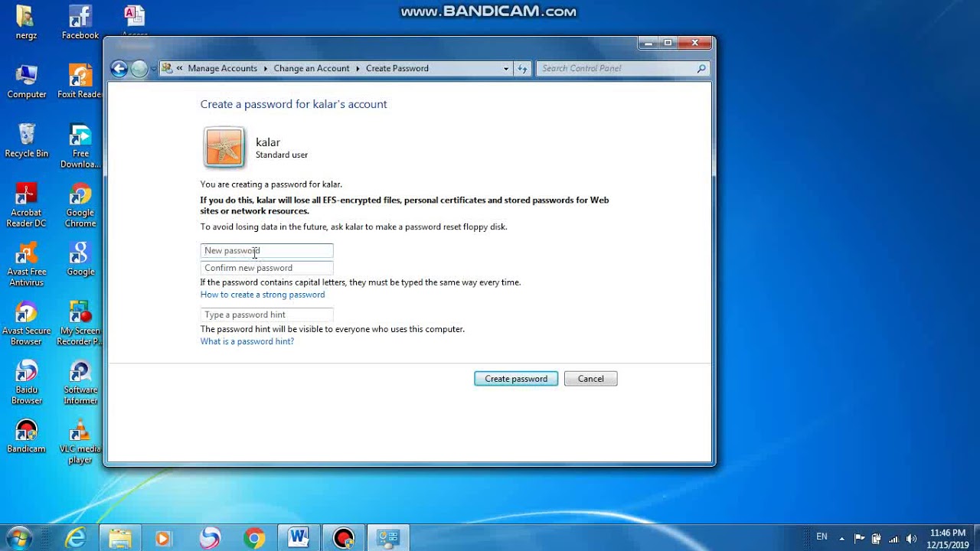The height and width of the screenshot is (551, 980).
Task: Open the EN language indicator
Action: [822, 537]
